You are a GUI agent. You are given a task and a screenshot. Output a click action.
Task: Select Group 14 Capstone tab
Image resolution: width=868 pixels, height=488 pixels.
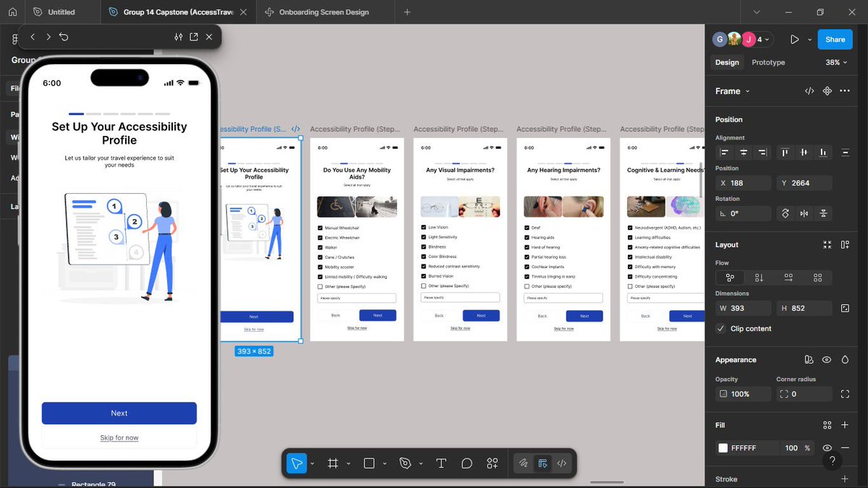tap(178, 12)
